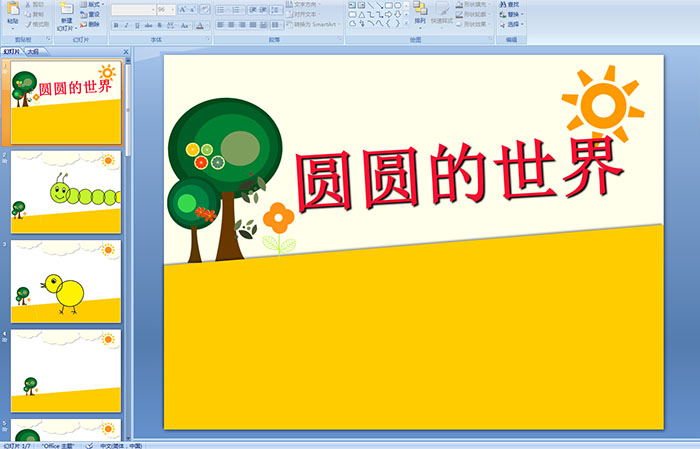Screen dimensions: 700x449
Task: Open the Select (选择) menu
Action: pos(511,24)
